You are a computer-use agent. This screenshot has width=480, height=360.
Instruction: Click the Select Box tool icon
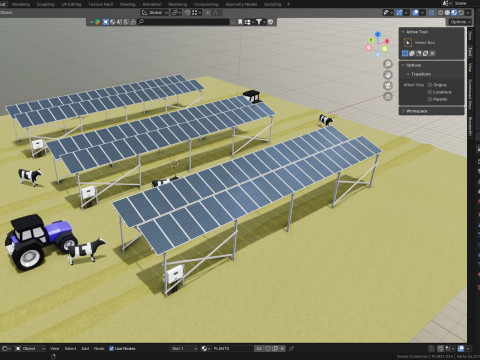(408, 43)
